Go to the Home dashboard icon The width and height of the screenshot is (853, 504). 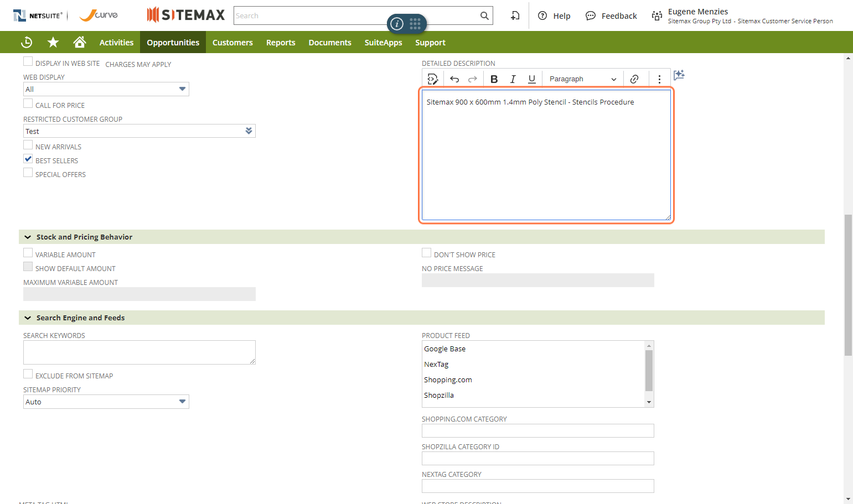tap(80, 42)
